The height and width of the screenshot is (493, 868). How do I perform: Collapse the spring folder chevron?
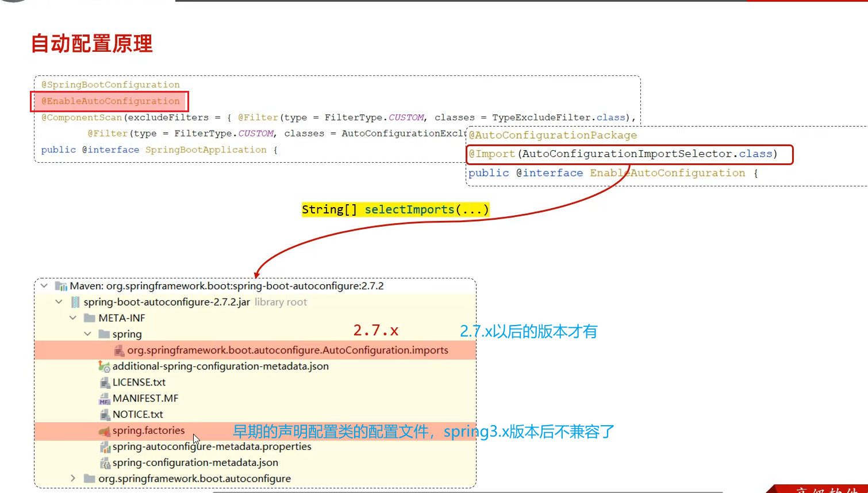coord(87,334)
